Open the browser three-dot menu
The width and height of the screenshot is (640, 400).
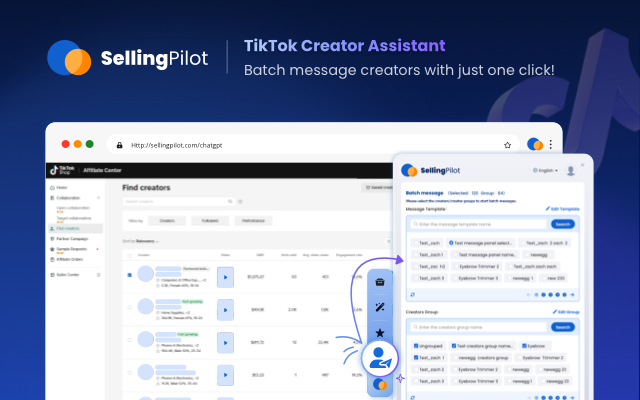551,144
